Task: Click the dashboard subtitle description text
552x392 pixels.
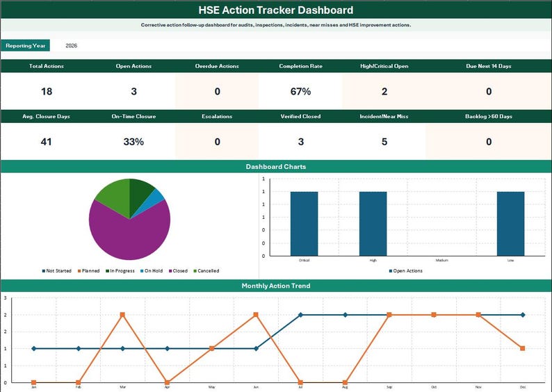Action: coord(276,25)
